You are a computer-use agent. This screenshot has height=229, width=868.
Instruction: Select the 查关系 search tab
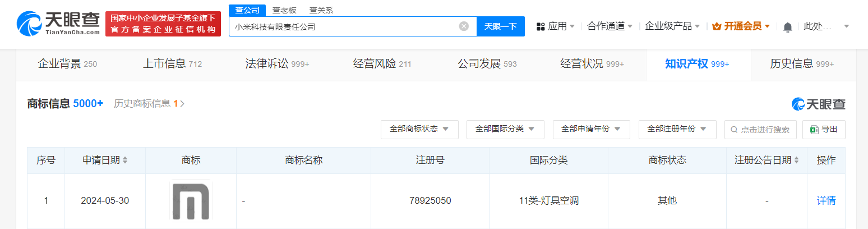click(x=321, y=10)
